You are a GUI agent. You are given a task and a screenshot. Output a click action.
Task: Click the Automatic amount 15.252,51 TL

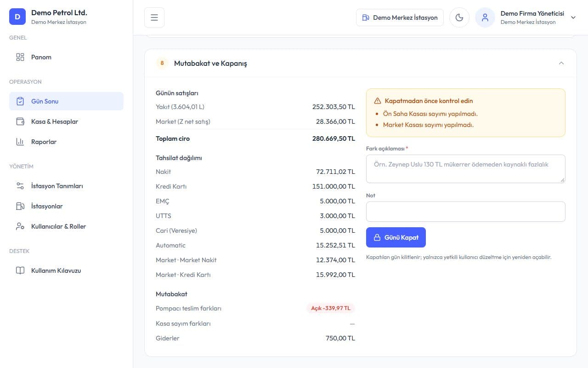(335, 245)
